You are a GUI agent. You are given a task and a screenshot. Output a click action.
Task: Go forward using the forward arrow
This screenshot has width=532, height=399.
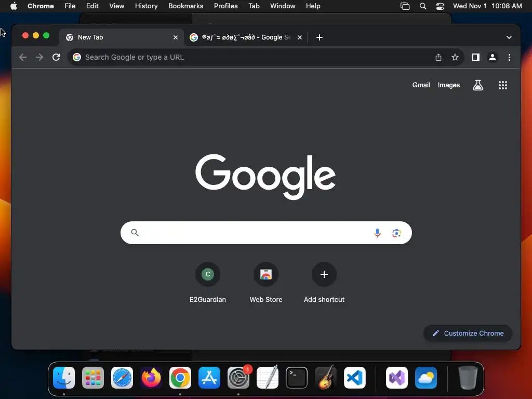click(39, 57)
